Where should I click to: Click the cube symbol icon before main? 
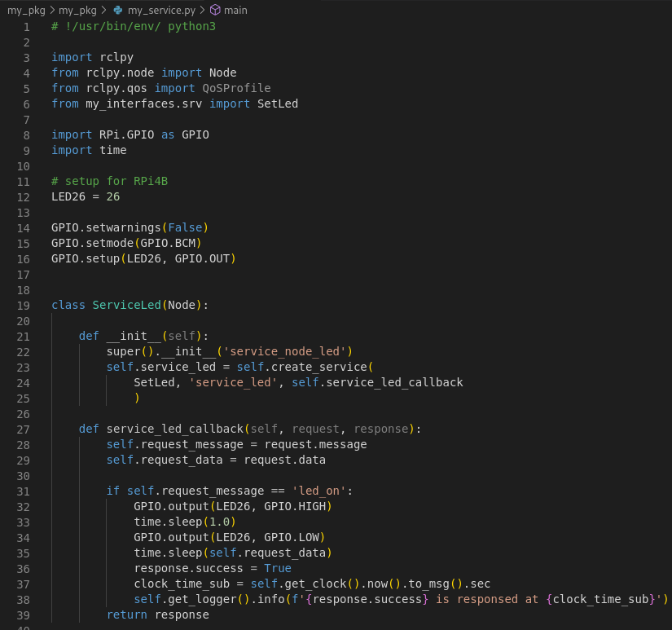pyautogui.click(x=215, y=11)
